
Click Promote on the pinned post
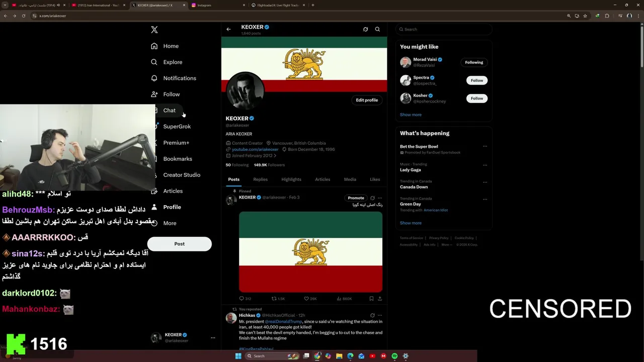(356, 198)
